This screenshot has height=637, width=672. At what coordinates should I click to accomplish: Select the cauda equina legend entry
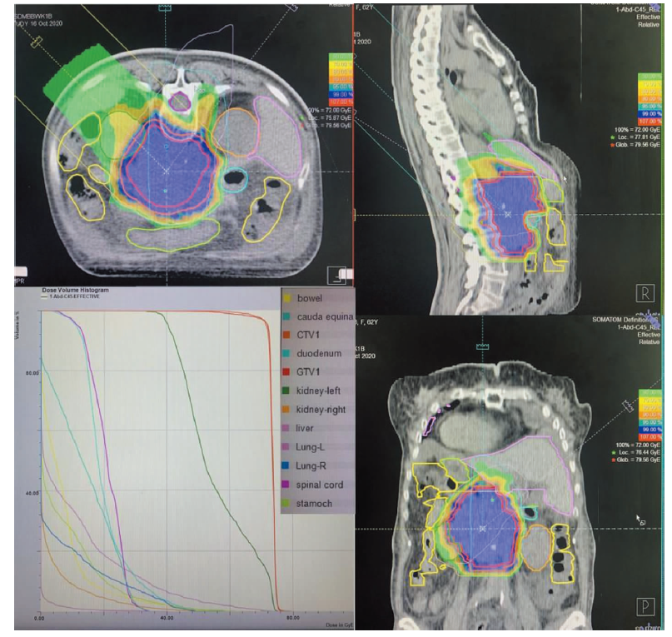(x=326, y=316)
